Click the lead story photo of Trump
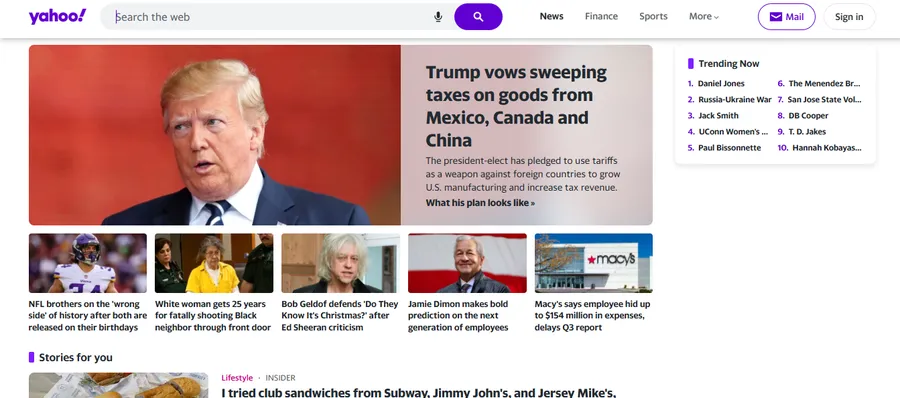This screenshot has width=900, height=398. pyautogui.click(x=215, y=135)
